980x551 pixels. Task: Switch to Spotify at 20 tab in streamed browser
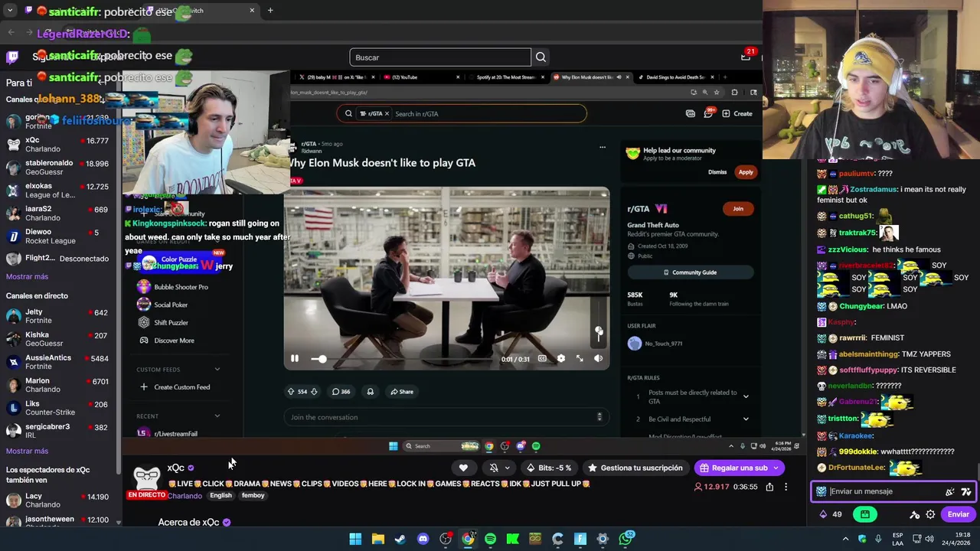coord(505,77)
